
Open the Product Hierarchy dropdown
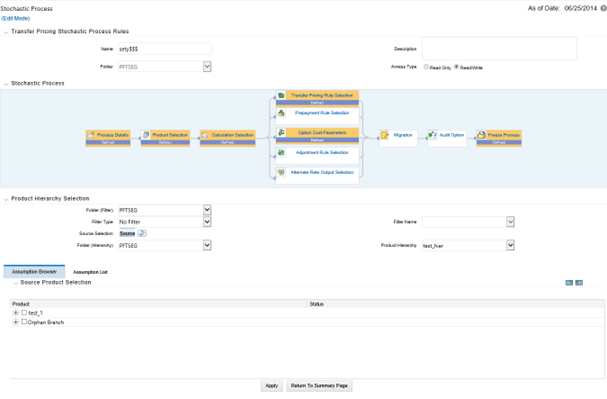510,245
